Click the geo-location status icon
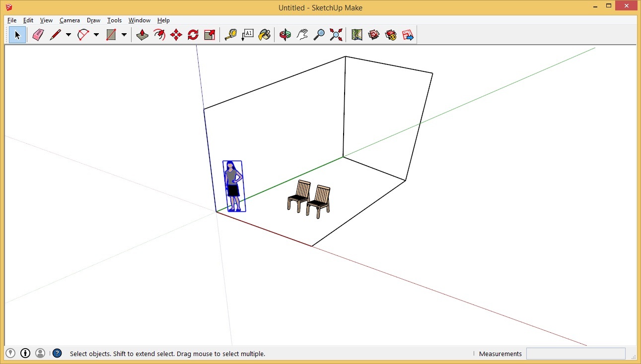Screen dimensions: 641x364 coord(10,353)
